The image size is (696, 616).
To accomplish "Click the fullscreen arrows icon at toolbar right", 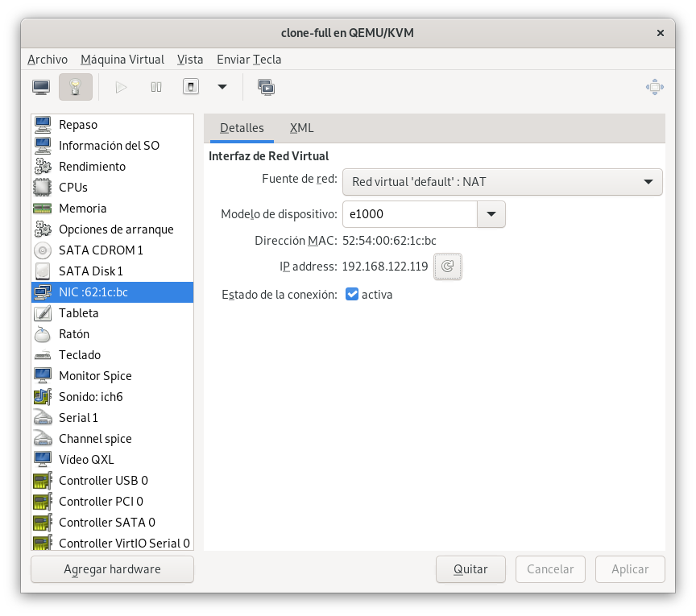I will pyautogui.click(x=654, y=87).
